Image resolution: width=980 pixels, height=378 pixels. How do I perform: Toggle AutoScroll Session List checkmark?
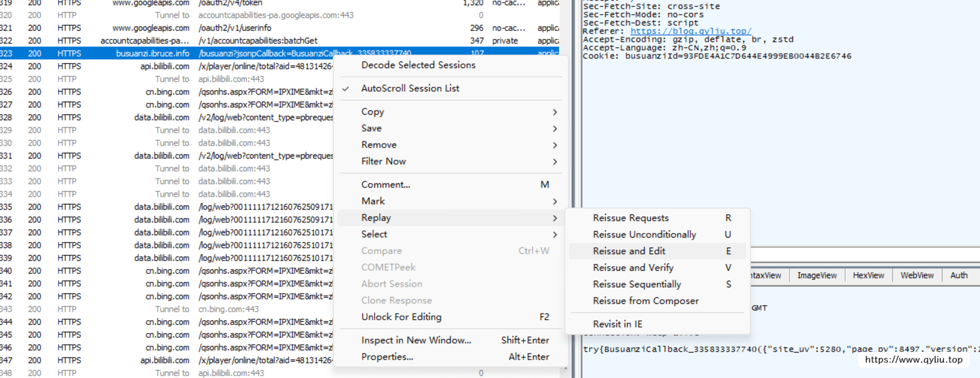pos(410,88)
